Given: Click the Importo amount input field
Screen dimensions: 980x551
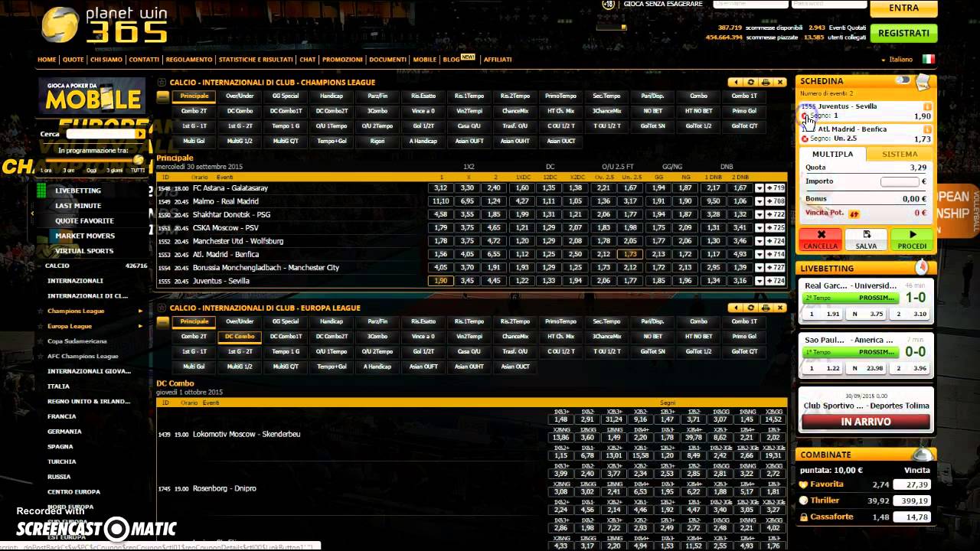Looking at the screenshot, I should tap(900, 182).
